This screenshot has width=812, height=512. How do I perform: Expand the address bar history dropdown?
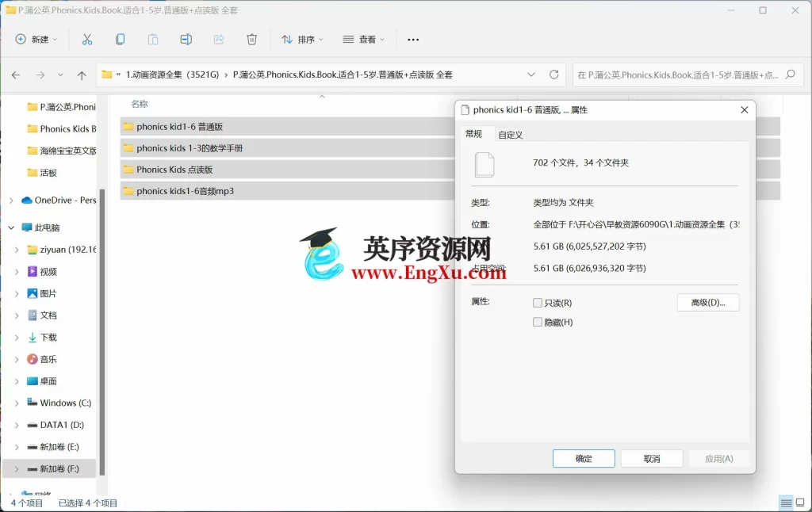(x=531, y=75)
